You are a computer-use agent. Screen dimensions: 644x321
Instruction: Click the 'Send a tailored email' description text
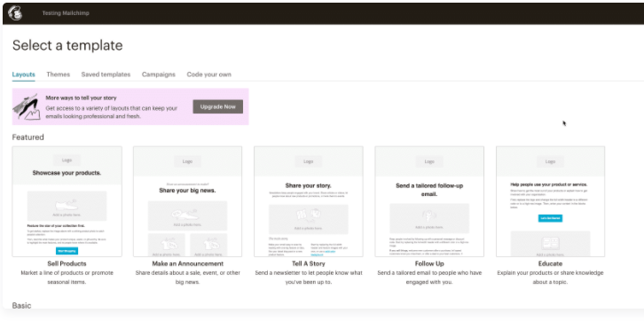coord(429,278)
